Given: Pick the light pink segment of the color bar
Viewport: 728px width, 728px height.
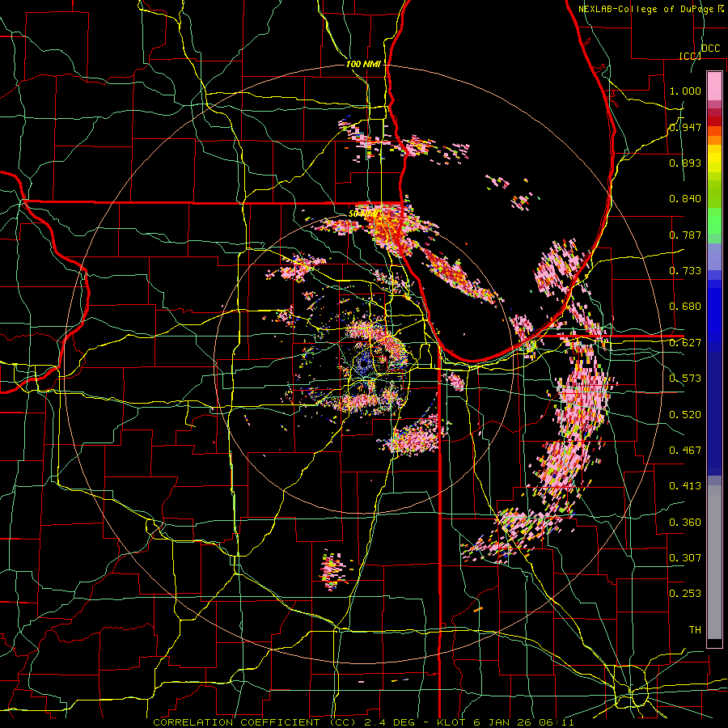Looking at the screenshot, I should click(714, 86).
